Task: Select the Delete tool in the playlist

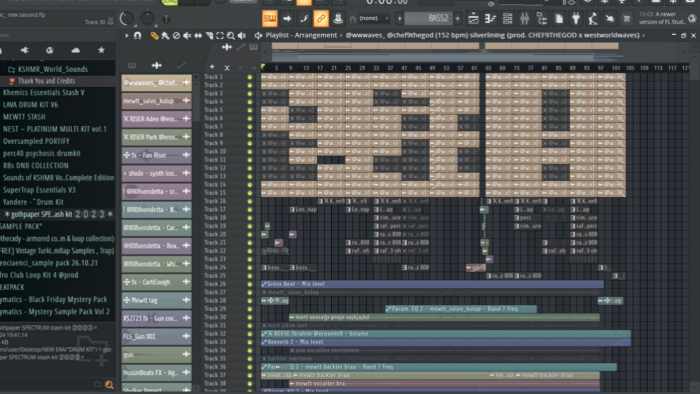Action: (176, 36)
